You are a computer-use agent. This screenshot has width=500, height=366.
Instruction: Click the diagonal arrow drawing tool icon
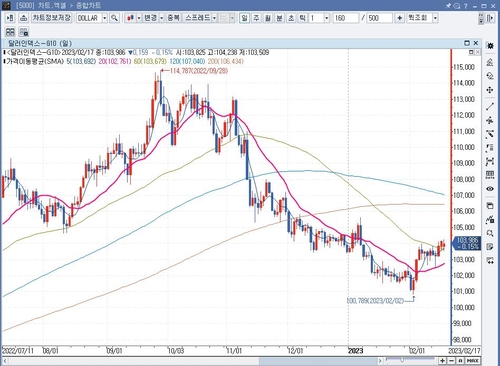490,134
